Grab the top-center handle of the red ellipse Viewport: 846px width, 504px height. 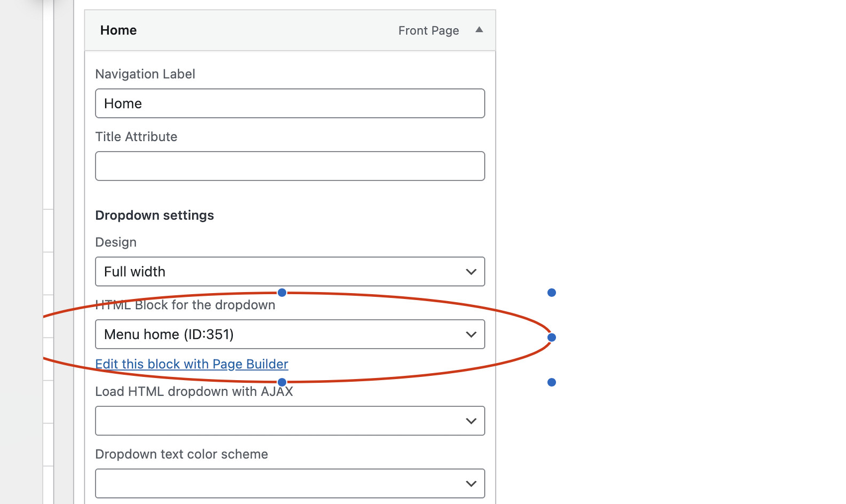tap(282, 293)
